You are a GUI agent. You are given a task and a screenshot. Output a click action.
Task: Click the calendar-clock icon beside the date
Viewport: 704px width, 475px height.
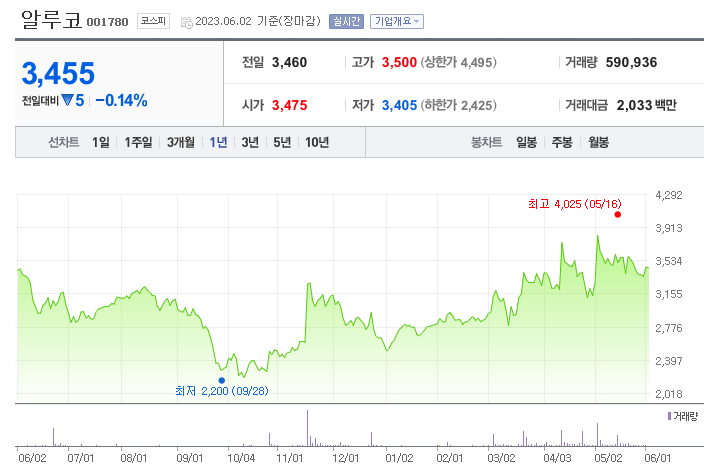(x=186, y=22)
